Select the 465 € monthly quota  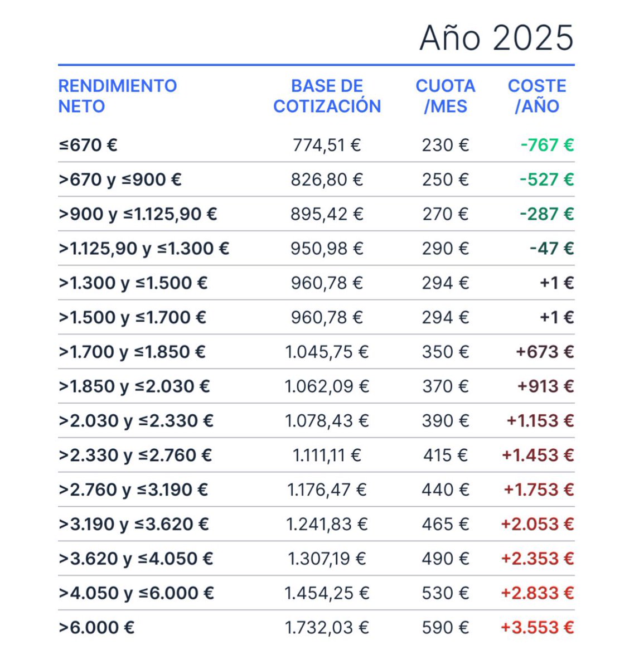tap(446, 524)
